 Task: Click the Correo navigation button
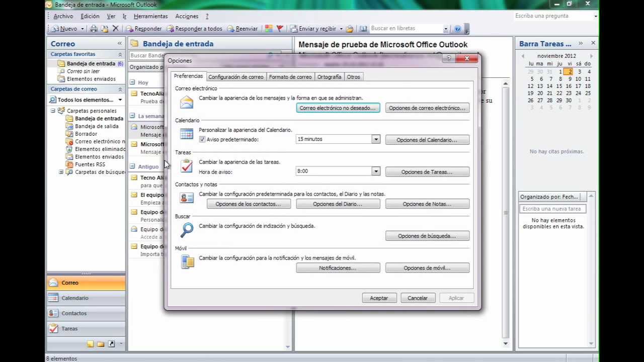coord(86,283)
